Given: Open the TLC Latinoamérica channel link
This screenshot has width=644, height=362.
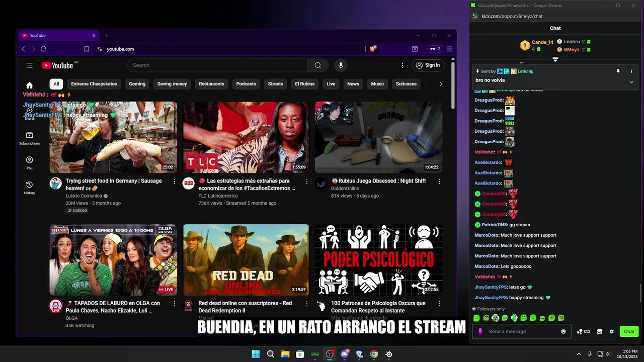Looking at the screenshot, I should coord(218,196).
